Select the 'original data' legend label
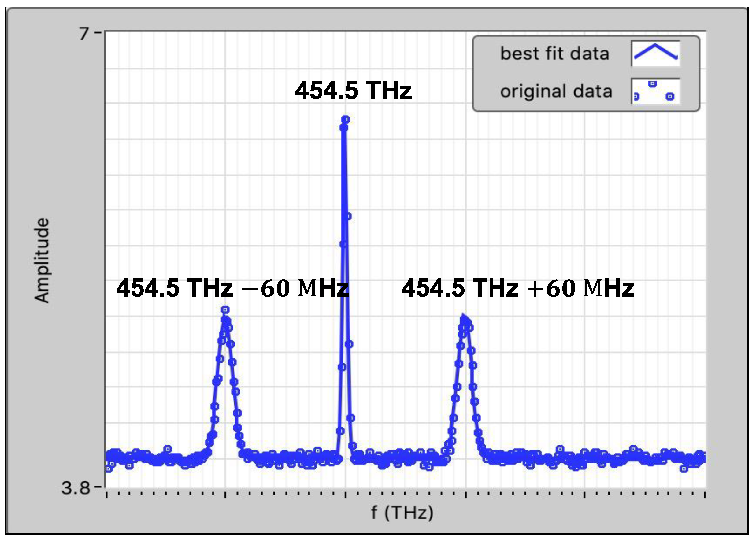756x541 pixels. point(556,91)
